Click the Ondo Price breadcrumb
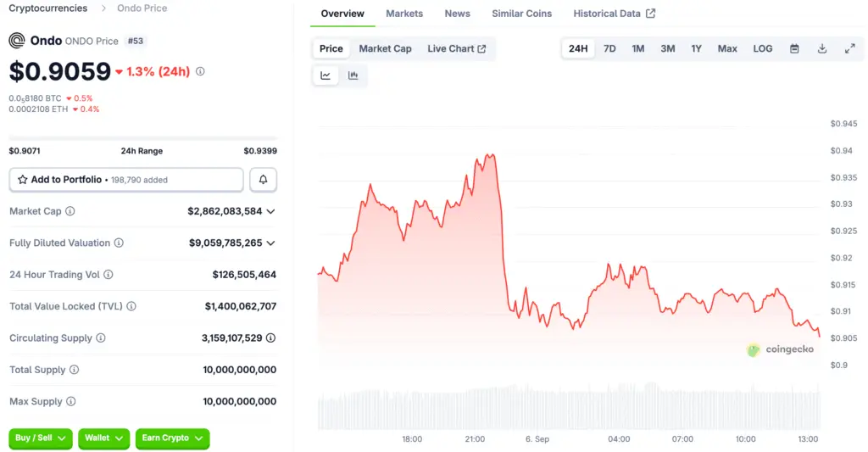The height and width of the screenshot is (452, 868). point(142,8)
